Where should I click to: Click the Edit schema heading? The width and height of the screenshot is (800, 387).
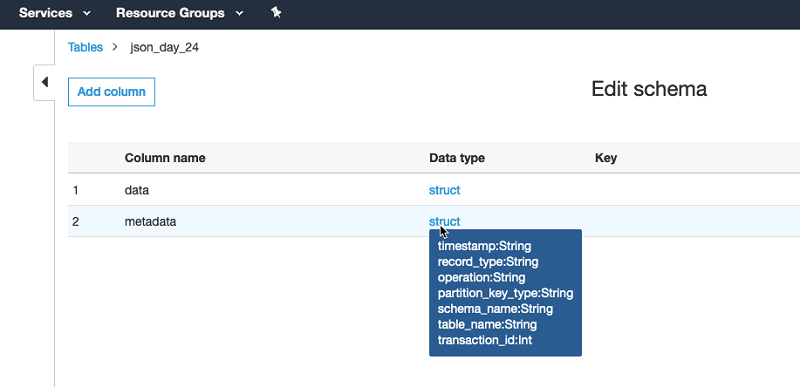coord(649,89)
